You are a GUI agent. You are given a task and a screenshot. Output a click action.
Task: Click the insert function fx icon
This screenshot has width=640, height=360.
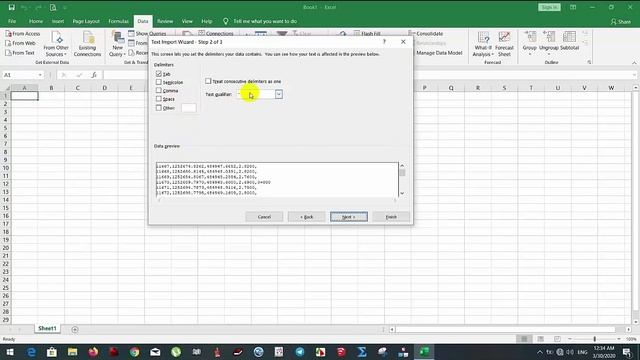94,75
